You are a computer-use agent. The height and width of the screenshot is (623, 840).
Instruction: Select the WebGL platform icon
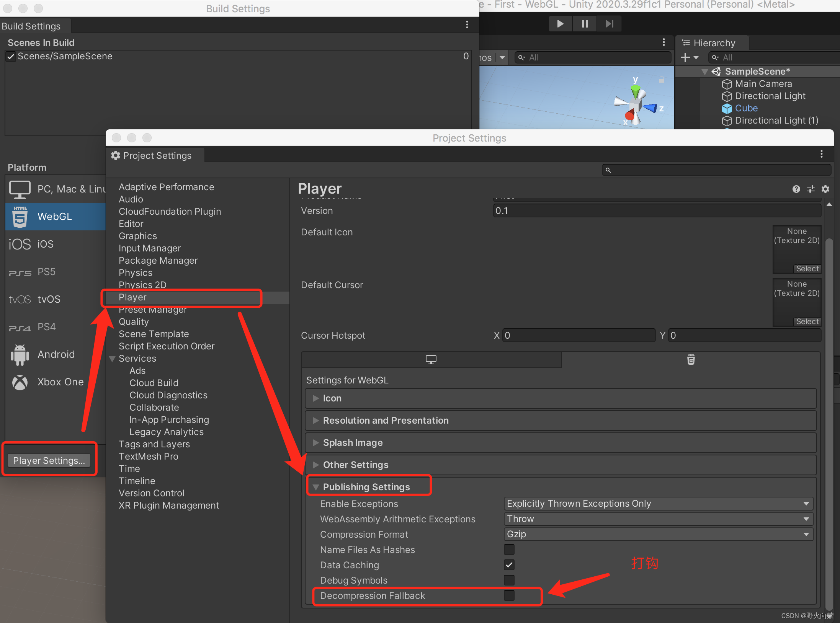[20, 216]
